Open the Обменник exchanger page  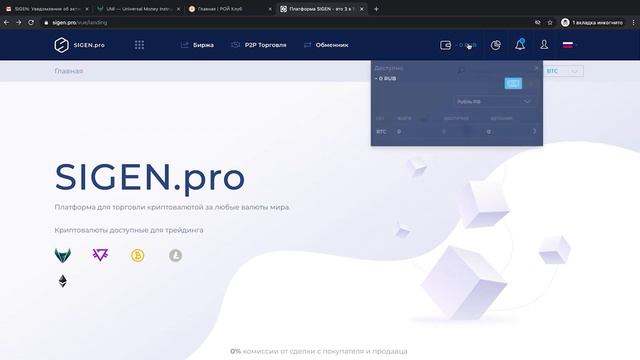[x=326, y=45]
